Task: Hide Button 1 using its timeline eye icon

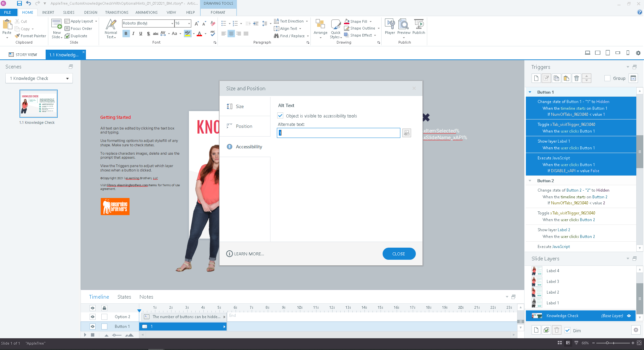Action: 93,327
